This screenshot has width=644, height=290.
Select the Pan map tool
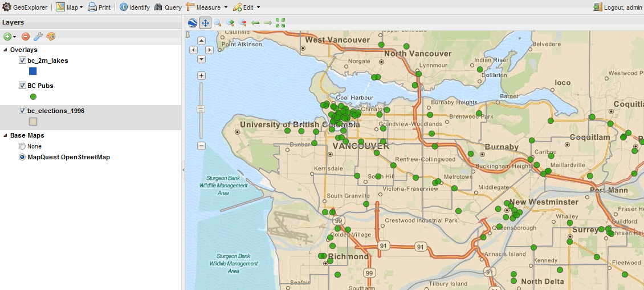(x=205, y=23)
